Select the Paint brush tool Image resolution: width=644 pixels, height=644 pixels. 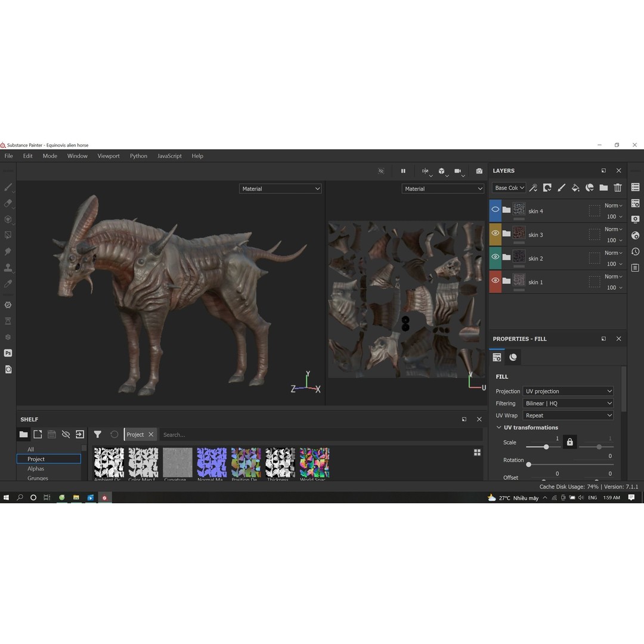tap(8, 187)
